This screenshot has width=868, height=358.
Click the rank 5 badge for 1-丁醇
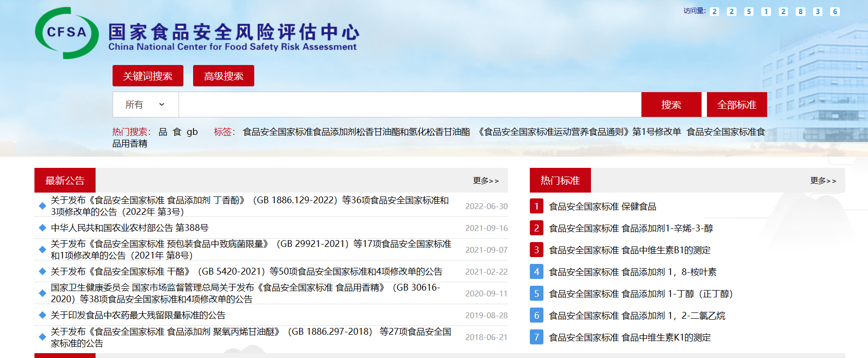coord(536,293)
